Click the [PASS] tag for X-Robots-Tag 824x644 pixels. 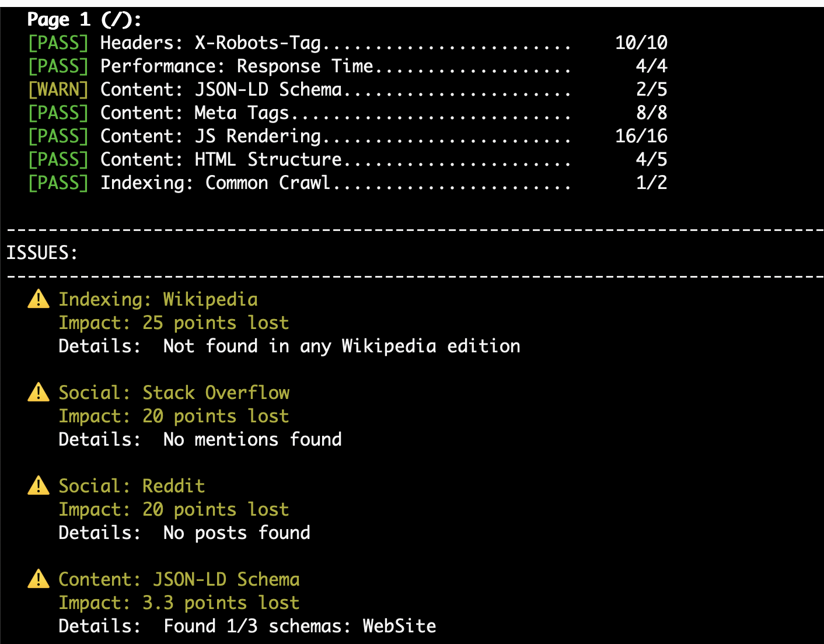58,43
